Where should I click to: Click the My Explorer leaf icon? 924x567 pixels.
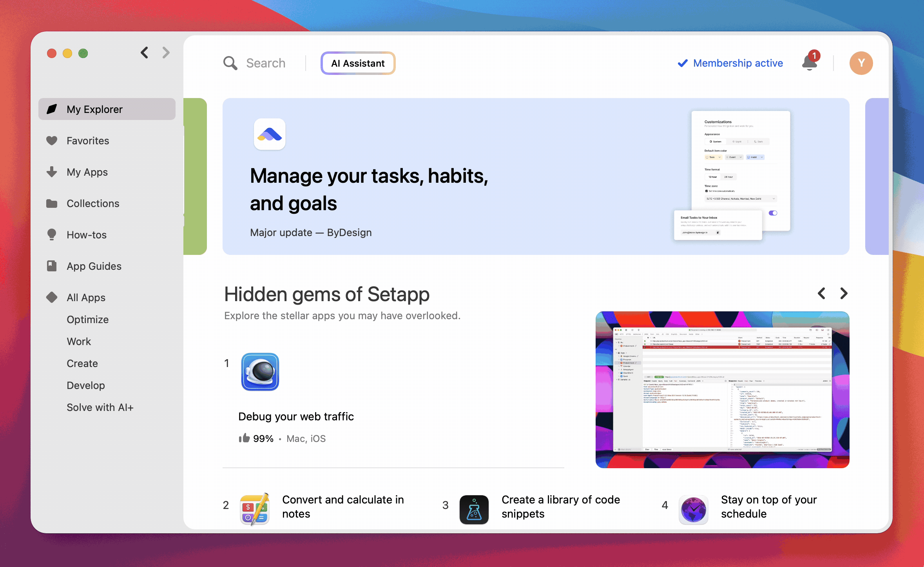pyautogui.click(x=52, y=109)
